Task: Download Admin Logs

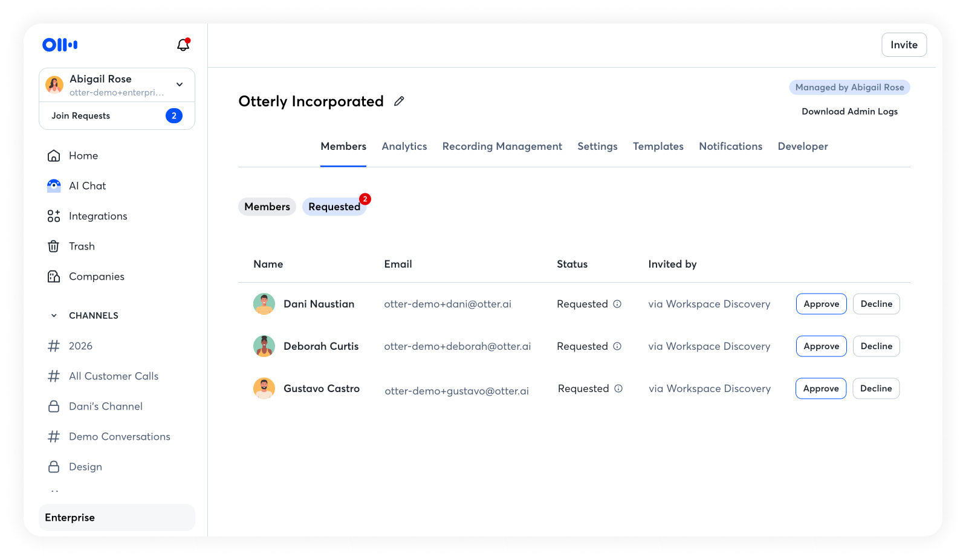Action: point(849,112)
